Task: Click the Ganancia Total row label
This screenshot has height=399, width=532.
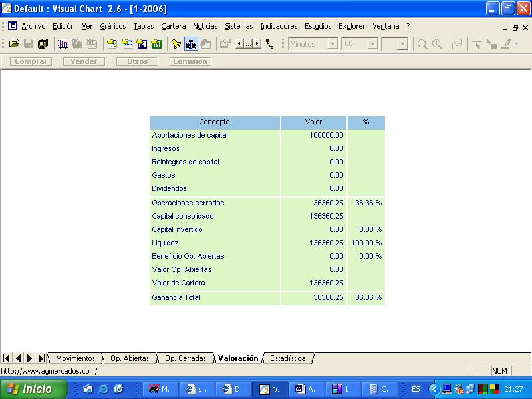Action: pyautogui.click(x=176, y=297)
